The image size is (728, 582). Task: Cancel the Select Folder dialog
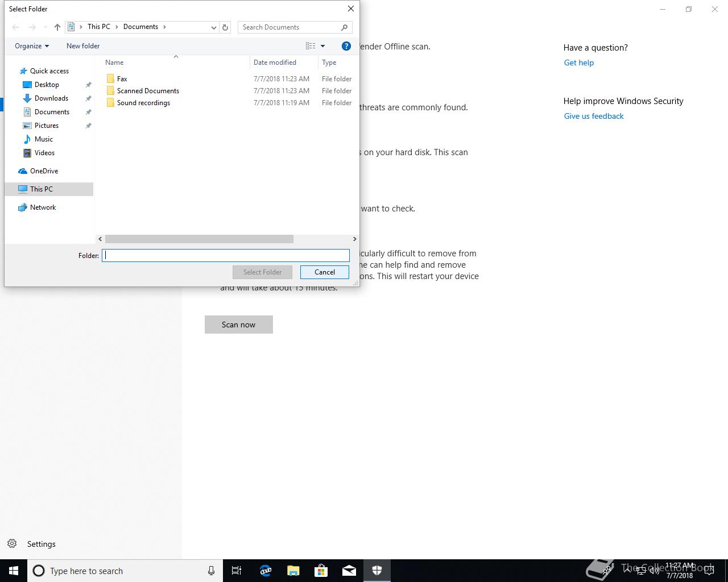point(325,272)
